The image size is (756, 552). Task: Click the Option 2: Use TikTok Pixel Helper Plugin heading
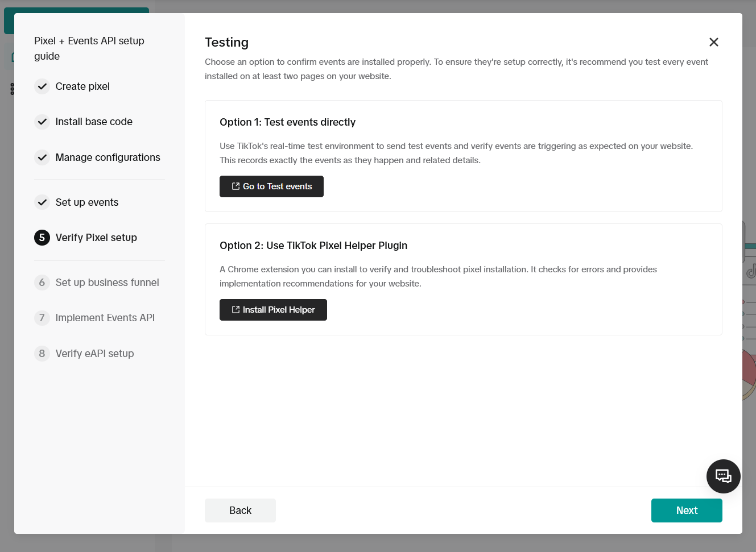313,246
